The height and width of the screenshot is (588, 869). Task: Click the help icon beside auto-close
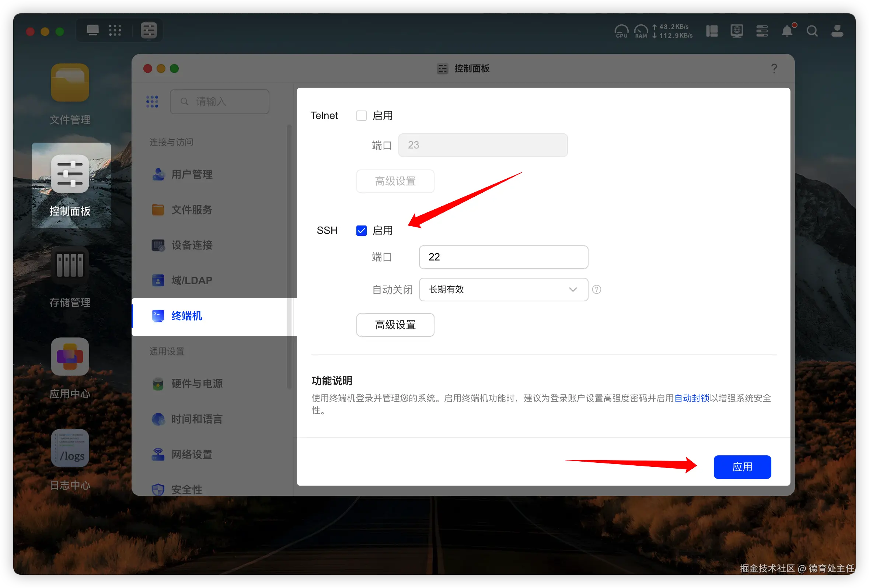click(597, 289)
